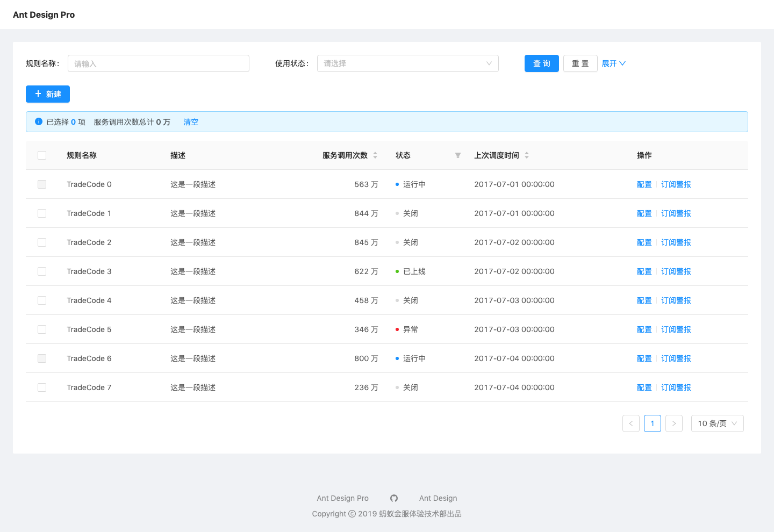Click the Ant Design Pro header title
This screenshot has width=774, height=532.
(x=44, y=15)
